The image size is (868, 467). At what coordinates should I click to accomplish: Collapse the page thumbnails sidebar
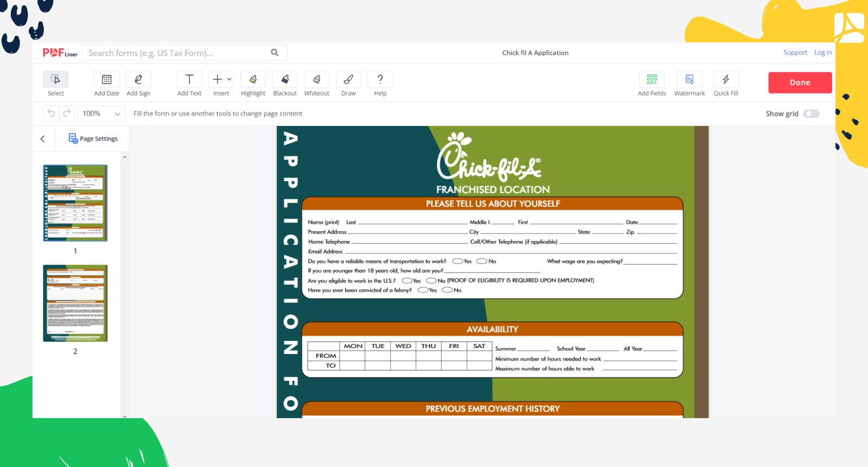pos(43,138)
